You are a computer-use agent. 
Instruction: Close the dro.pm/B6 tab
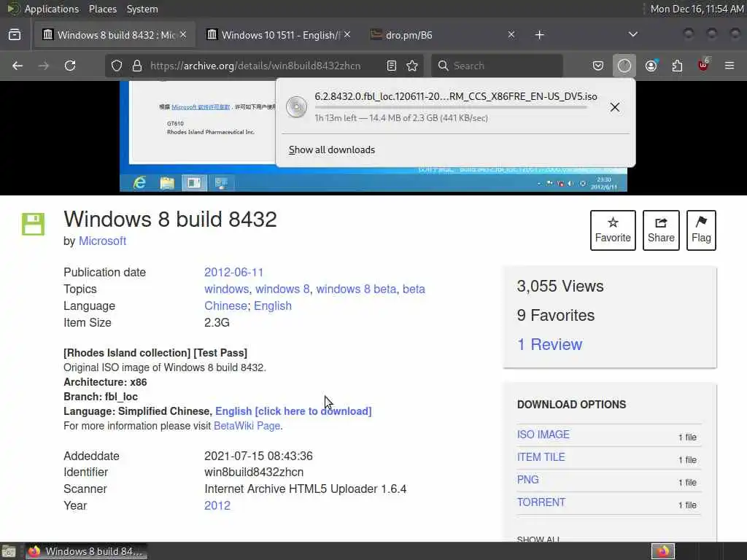[x=511, y=34]
